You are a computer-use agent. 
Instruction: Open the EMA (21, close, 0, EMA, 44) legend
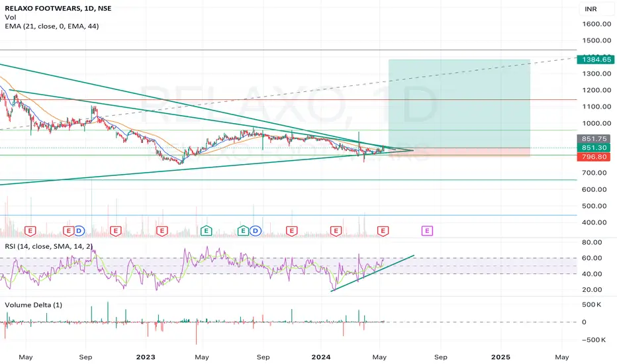click(52, 26)
